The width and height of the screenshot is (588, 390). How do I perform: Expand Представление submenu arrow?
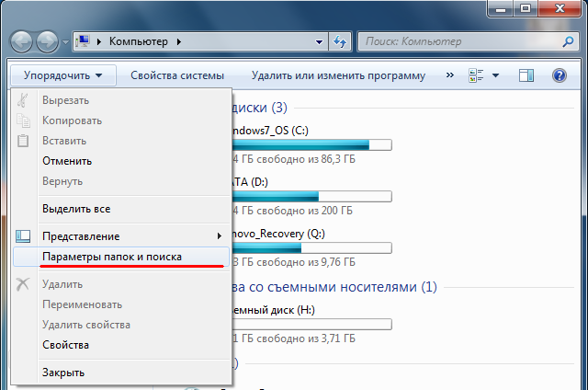coord(220,236)
